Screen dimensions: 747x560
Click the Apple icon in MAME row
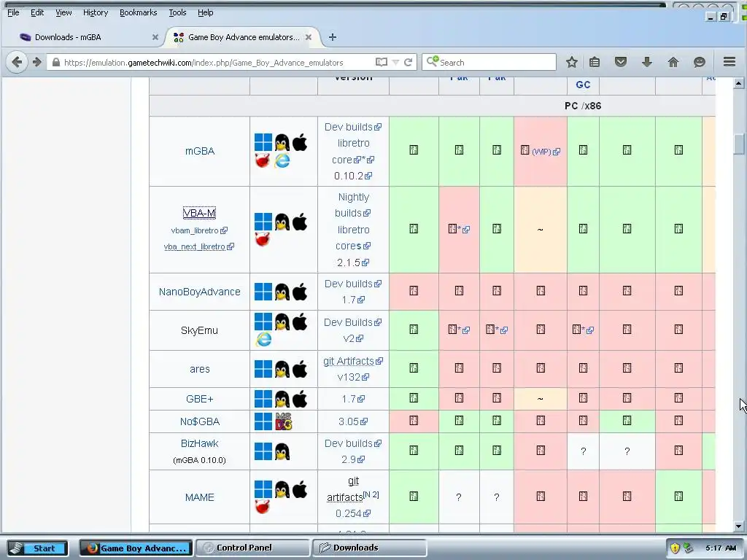pyautogui.click(x=300, y=489)
